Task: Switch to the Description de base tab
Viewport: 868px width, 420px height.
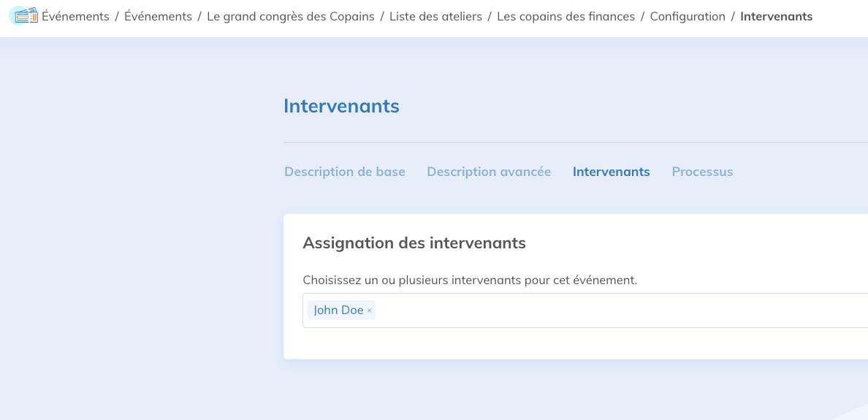Action: click(x=345, y=172)
